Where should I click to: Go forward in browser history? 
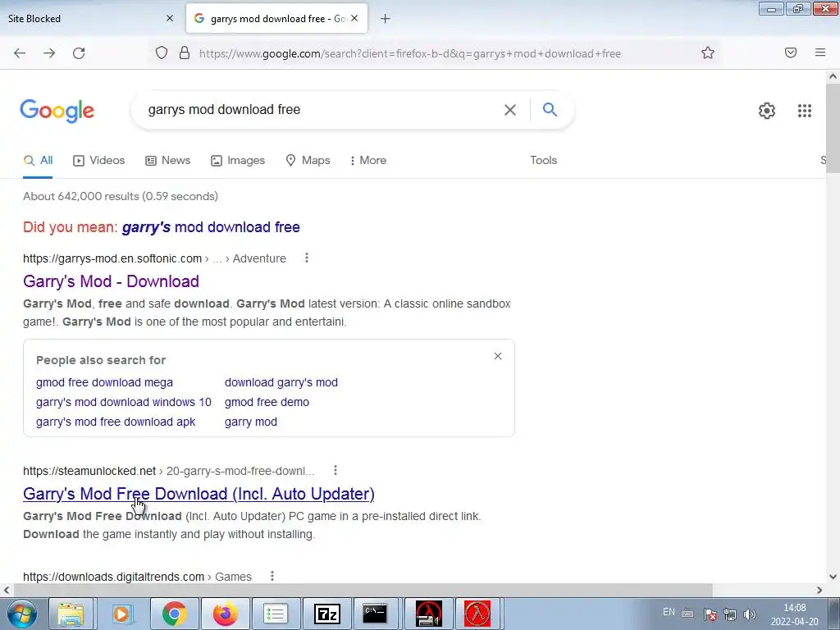point(49,53)
